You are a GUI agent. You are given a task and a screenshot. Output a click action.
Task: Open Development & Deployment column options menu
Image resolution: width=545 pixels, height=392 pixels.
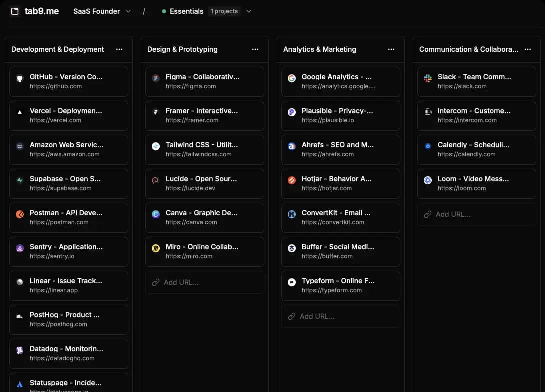(x=119, y=49)
